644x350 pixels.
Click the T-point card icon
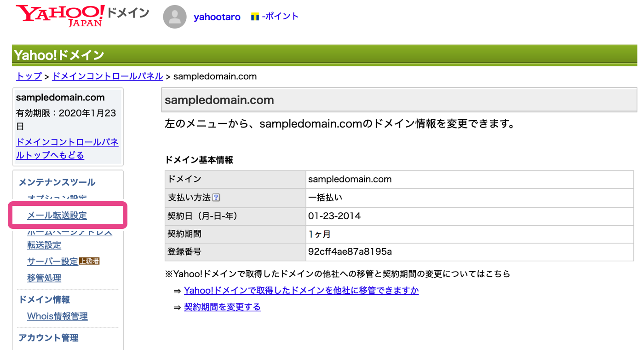click(x=255, y=17)
